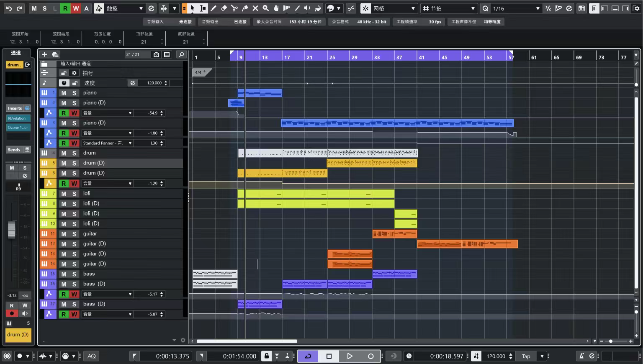Screen dimensions: 643x364
Task: Click the Record transport button
Action: (x=370, y=356)
